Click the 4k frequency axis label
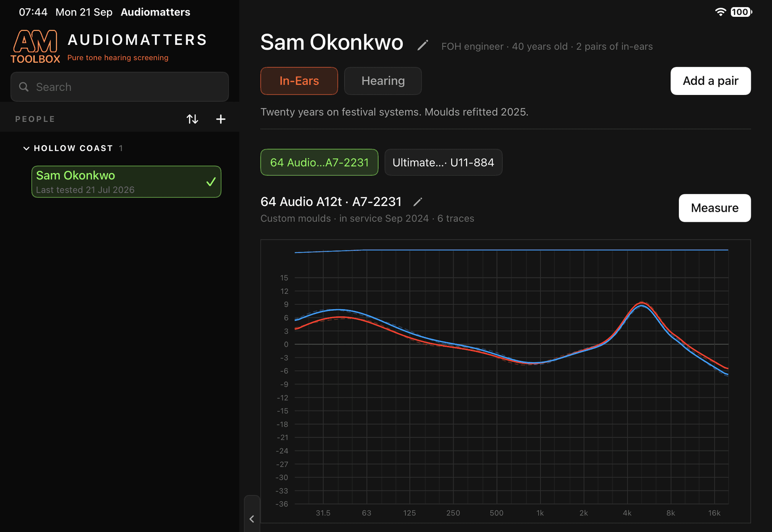 coord(627,513)
